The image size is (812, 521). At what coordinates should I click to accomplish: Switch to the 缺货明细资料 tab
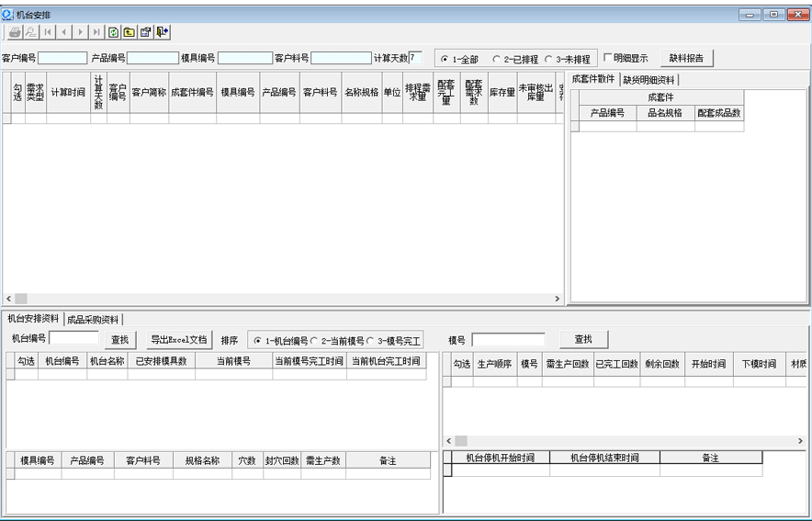point(648,80)
